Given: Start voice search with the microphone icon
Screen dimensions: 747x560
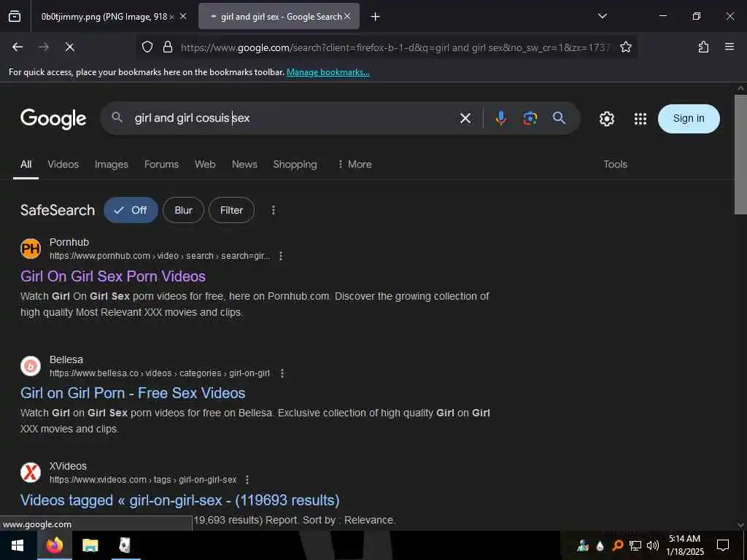Looking at the screenshot, I should (x=500, y=117).
